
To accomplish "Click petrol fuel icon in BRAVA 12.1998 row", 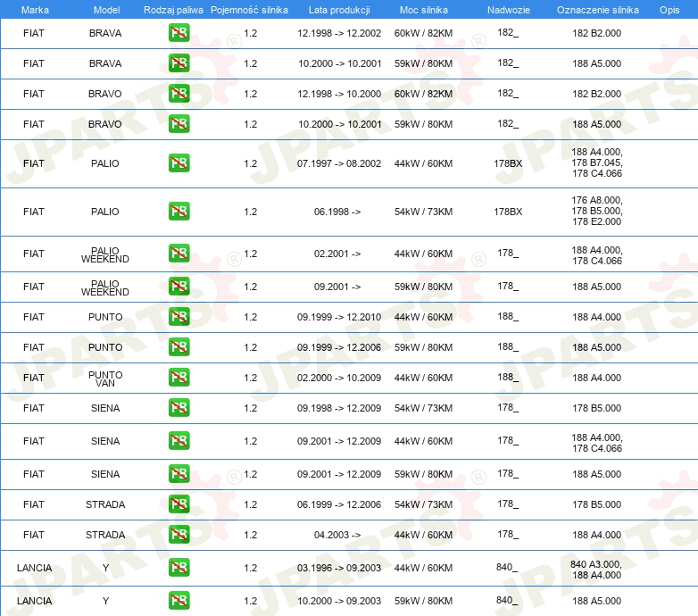I will (179, 33).
